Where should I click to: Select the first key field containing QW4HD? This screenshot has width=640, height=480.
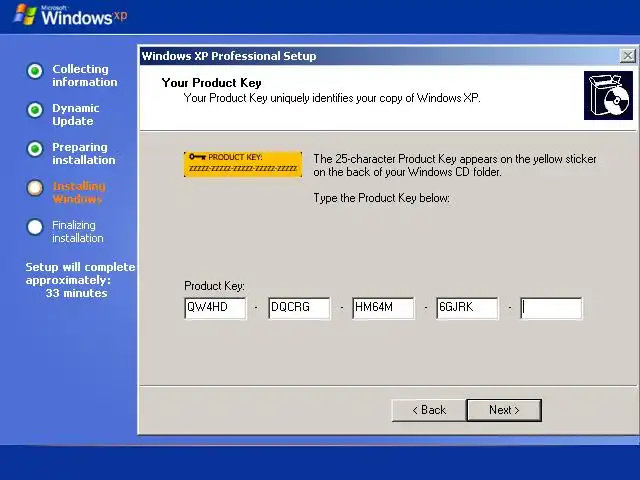point(215,308)
